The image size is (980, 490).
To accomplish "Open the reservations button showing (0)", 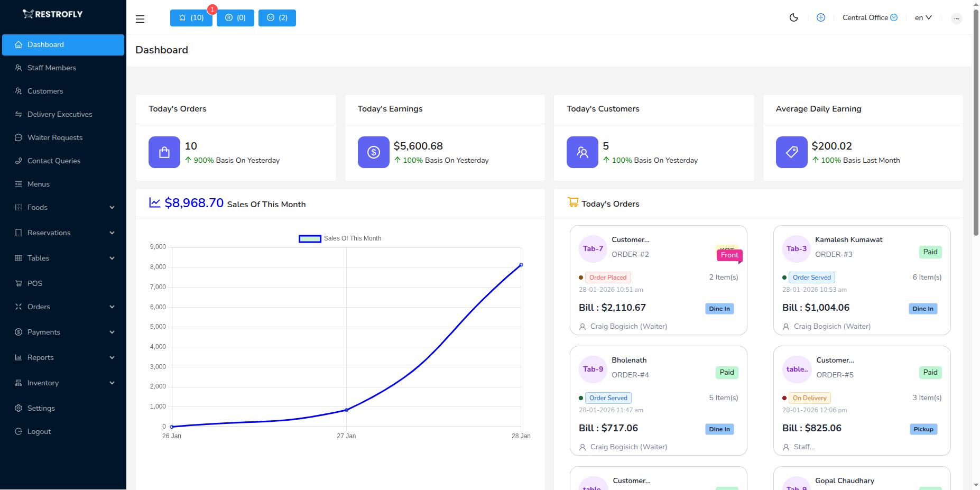I will tap(235, 18).
